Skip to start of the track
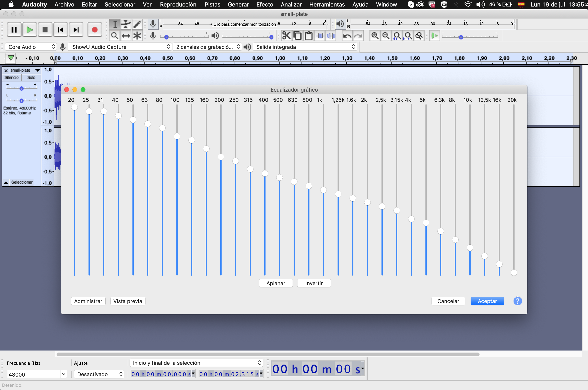588x390 pixels. click(x=60, y=30)
